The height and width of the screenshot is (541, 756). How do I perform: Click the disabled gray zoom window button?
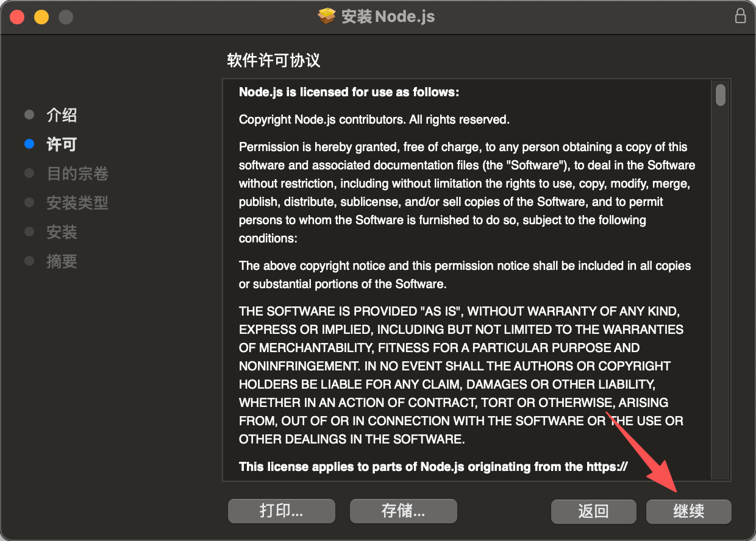pos(66,17)
